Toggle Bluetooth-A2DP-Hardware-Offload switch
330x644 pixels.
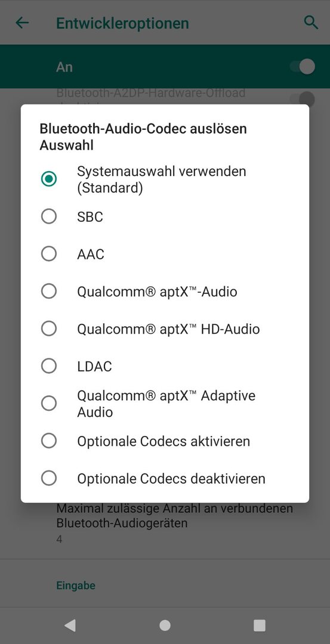point(303,99)
